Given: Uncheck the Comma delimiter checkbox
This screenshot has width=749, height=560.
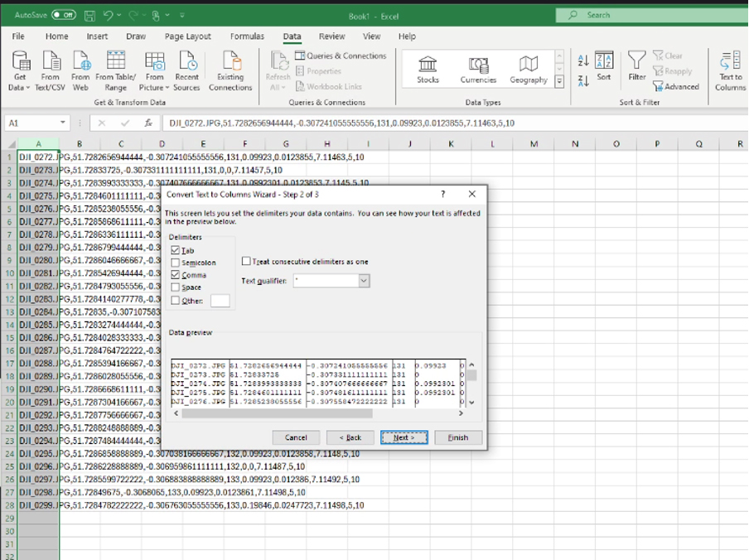Looking at the screenshot, I should click(x=176, y=275).
